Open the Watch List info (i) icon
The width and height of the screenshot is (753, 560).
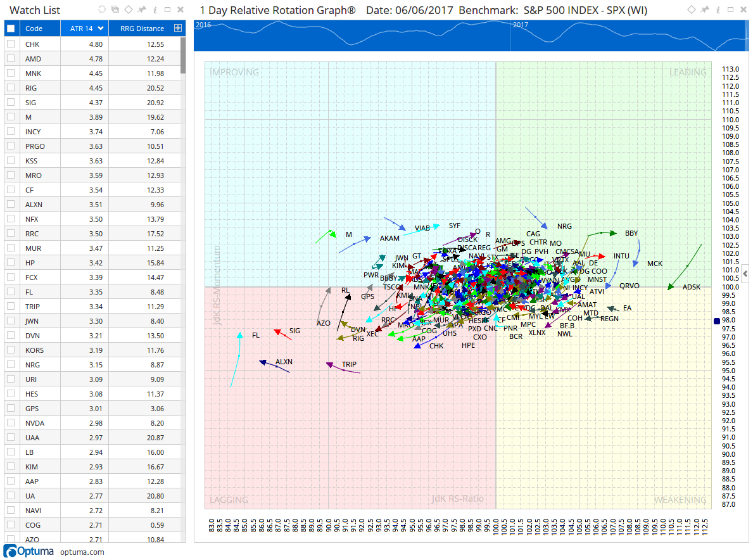(x=156, y=10)
